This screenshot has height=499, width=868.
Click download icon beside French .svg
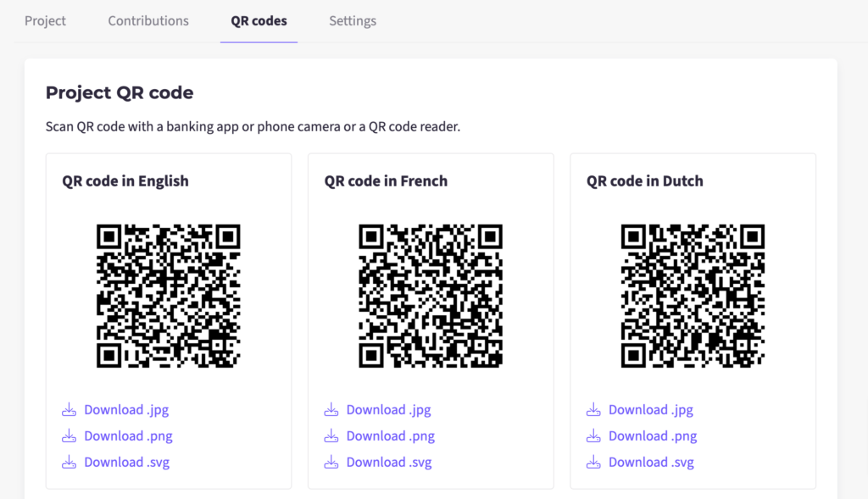click(x=331, y=463)
